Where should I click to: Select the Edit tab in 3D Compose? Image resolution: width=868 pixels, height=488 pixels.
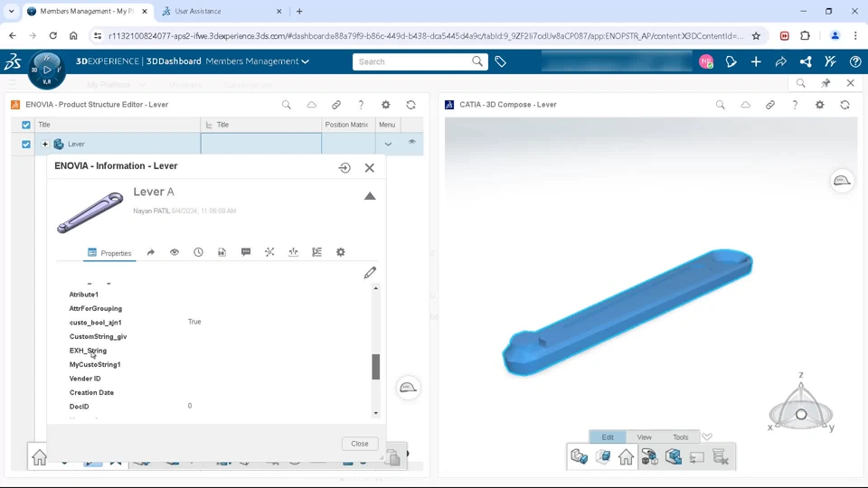608,437
